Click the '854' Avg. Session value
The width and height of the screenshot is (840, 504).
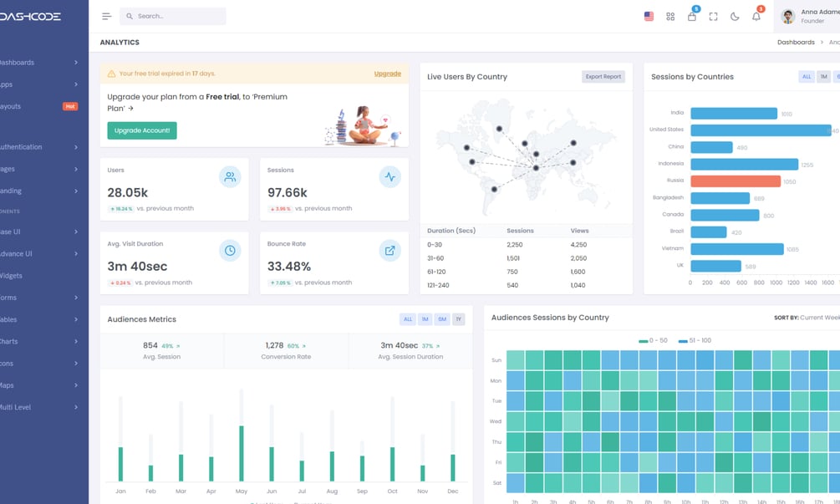150,345
